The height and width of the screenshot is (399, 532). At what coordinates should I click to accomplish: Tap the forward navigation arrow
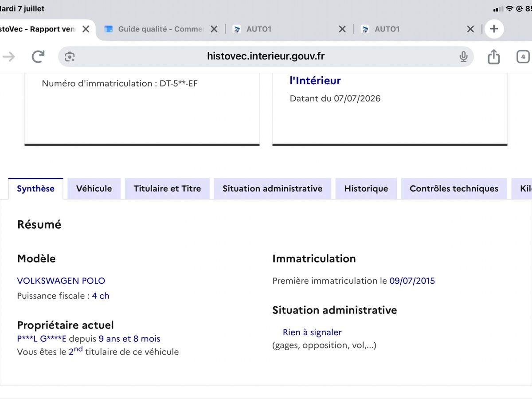pos(9,56)
